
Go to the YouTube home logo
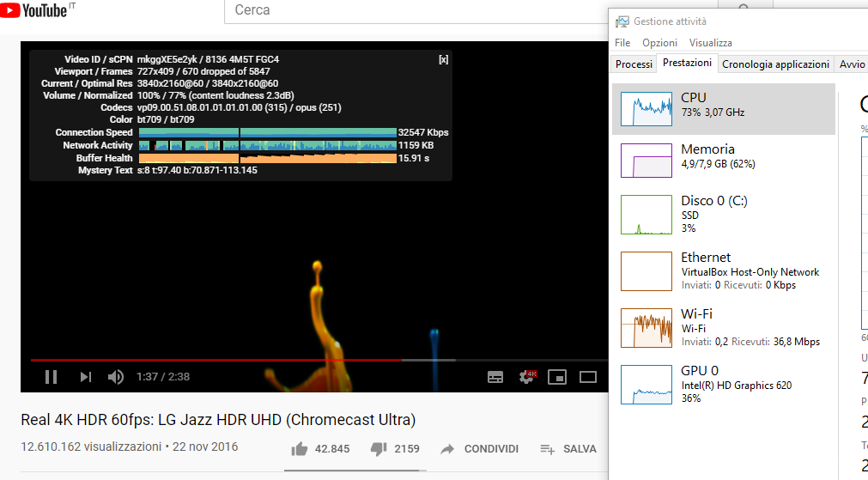(38, 10)
